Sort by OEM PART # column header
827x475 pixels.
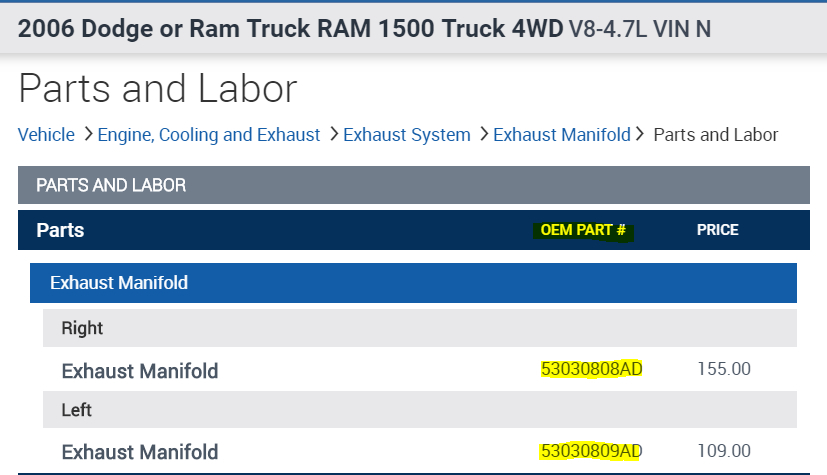[583, 230]
